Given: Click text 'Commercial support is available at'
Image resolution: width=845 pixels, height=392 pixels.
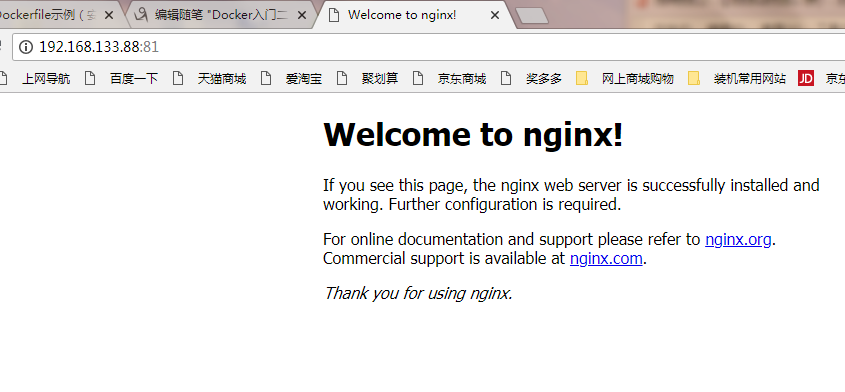Looking at the screenshot, I should (x=444, y=259).
